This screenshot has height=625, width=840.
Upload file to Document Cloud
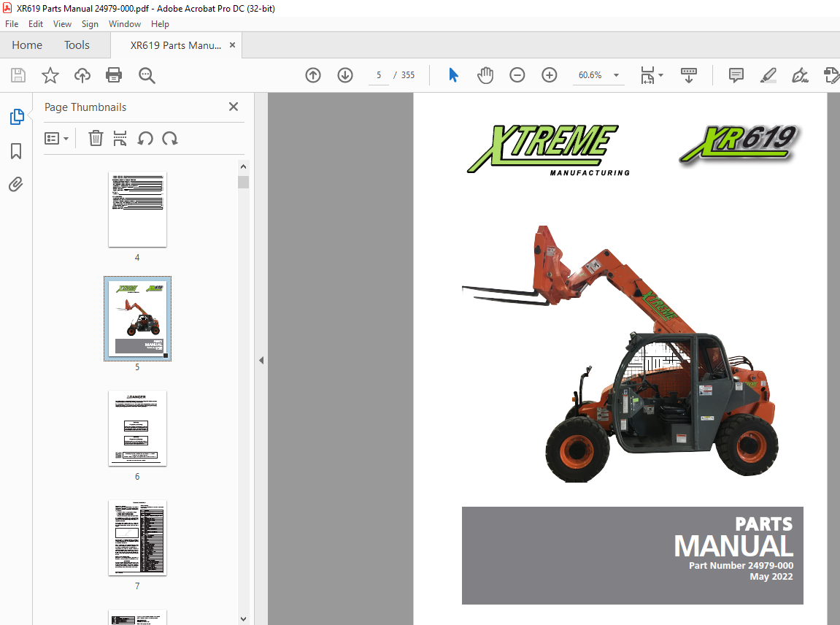(82, 75)
